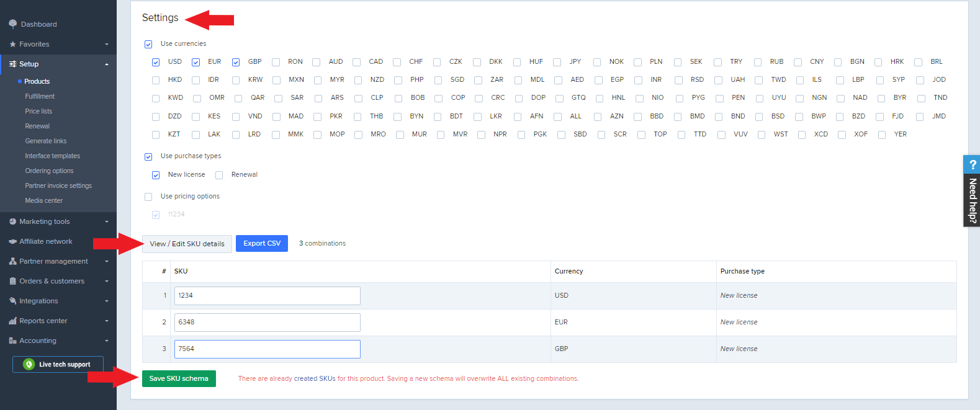980x410 pixels.
Task: Click the View / Edit SKU details button
Action: coord(187,244)
